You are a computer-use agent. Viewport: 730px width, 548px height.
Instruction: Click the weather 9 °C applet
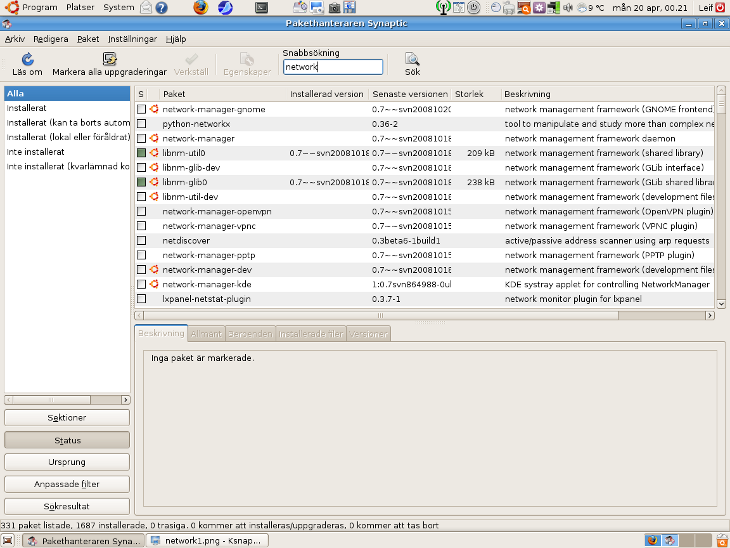(x=590, y=8)
